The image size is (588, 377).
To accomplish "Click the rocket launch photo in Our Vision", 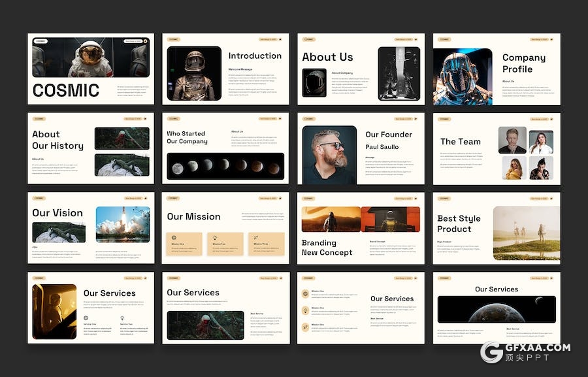I will click(x=123, y=225).
